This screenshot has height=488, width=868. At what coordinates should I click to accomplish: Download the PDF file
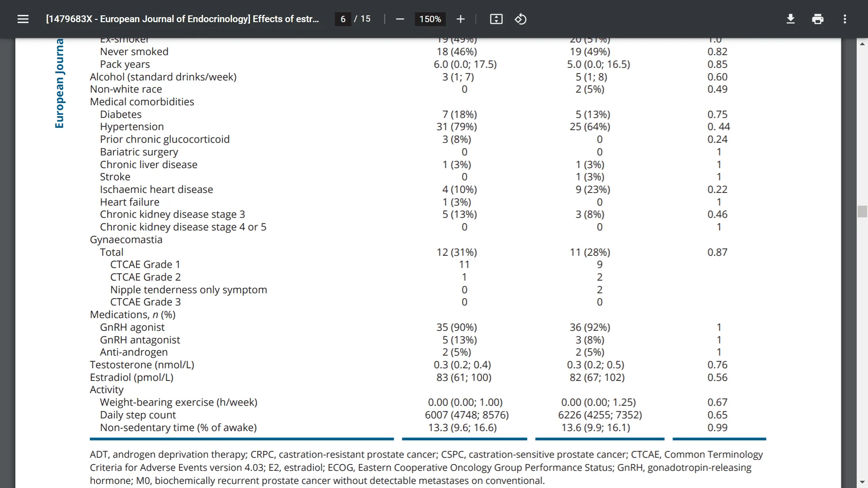pos(790,19)
